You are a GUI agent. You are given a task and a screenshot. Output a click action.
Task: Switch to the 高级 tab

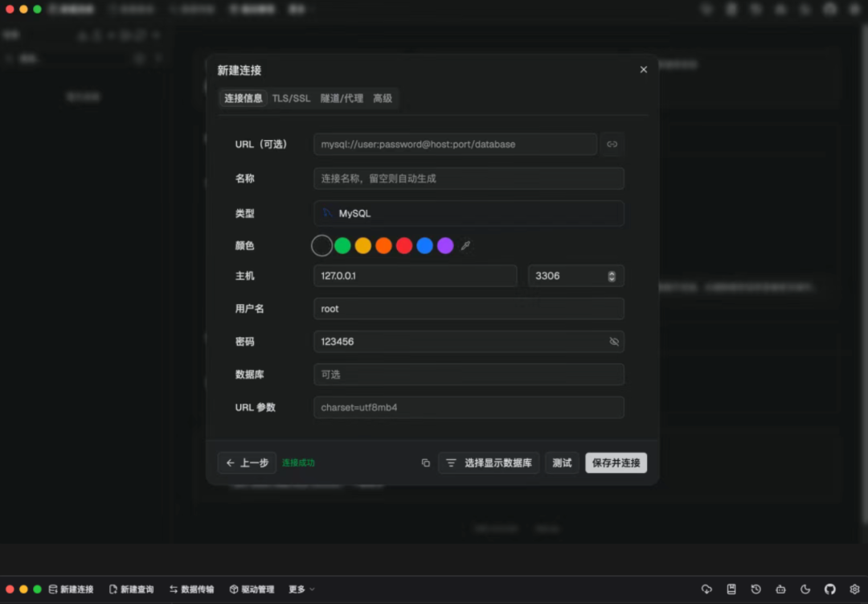tap(383, 99)
